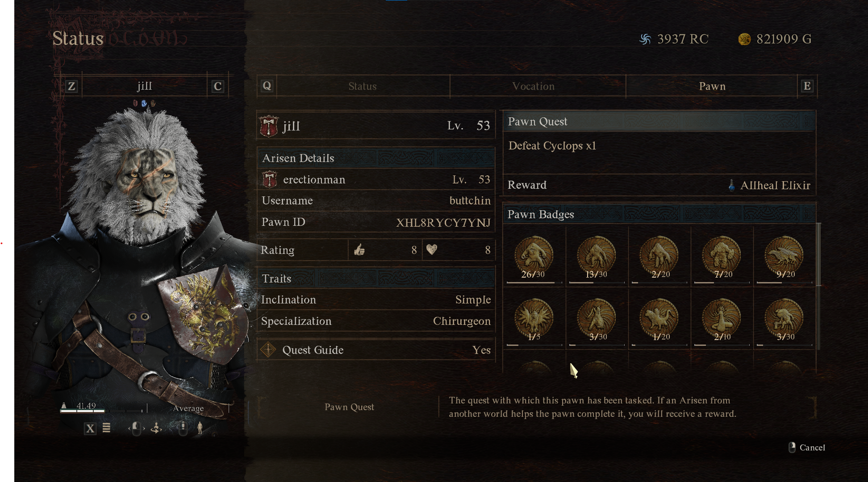Click the Quest Guide diamond icon
868x482 pixels.
pos(268,349)
